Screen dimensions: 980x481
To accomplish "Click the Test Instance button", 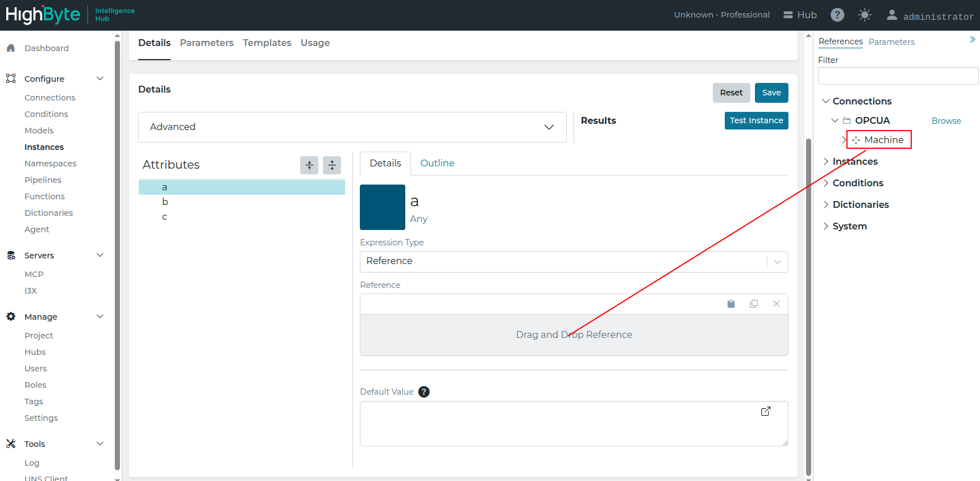I will (757, 120).
